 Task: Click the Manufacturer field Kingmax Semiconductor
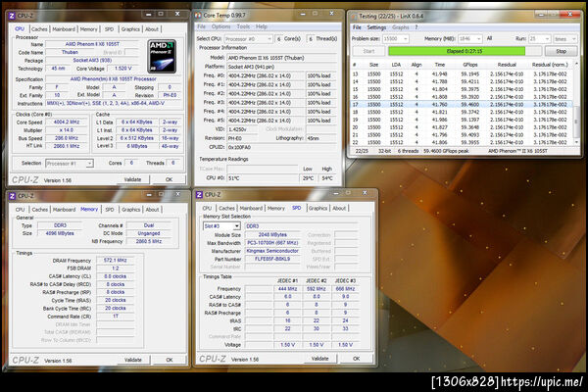click(x=272, y=251)
